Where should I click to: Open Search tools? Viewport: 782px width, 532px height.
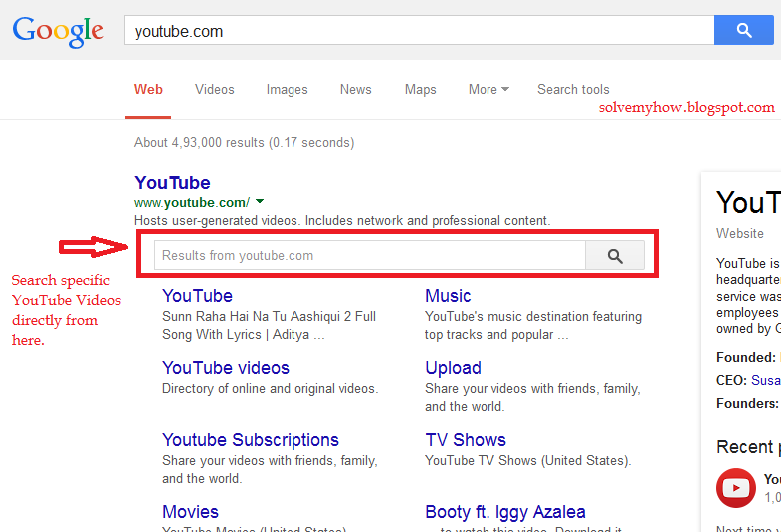573,89
